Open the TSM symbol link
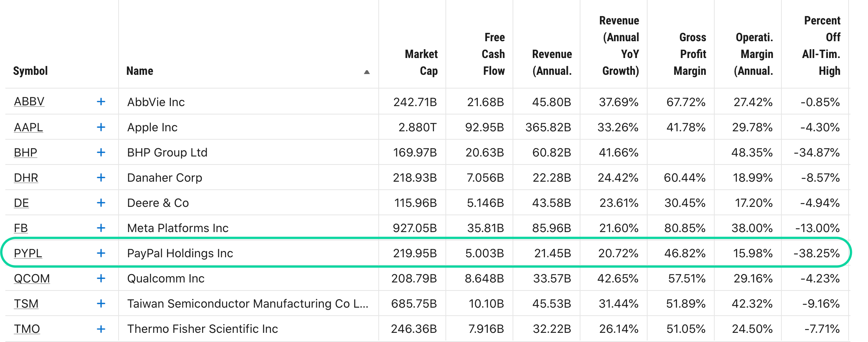The width and height of the screenshot is (868, 342). coord(26,303)
